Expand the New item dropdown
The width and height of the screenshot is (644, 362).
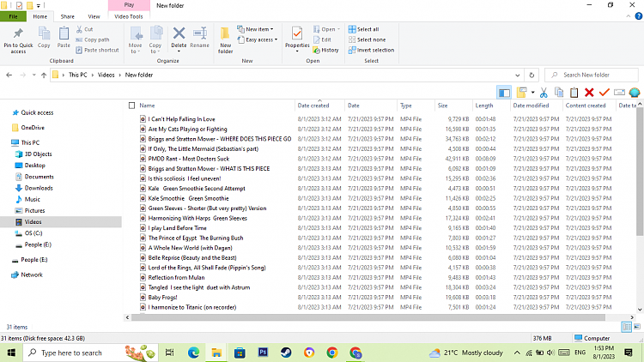258,29
